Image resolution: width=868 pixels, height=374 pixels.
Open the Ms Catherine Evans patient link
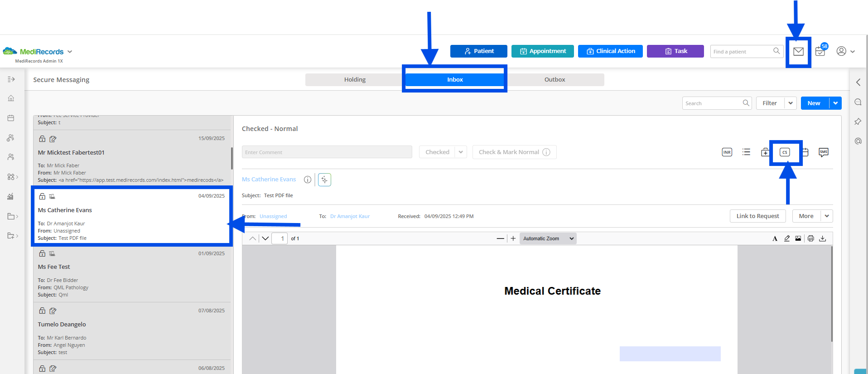tap(269, 180)
